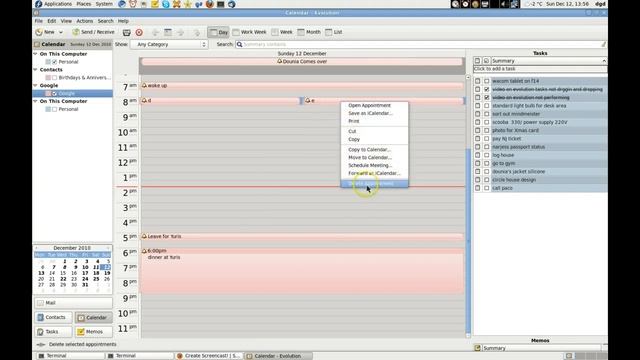
Task: Click the bell icon on 'Leave for Yuris'
Action: [144, 236]
